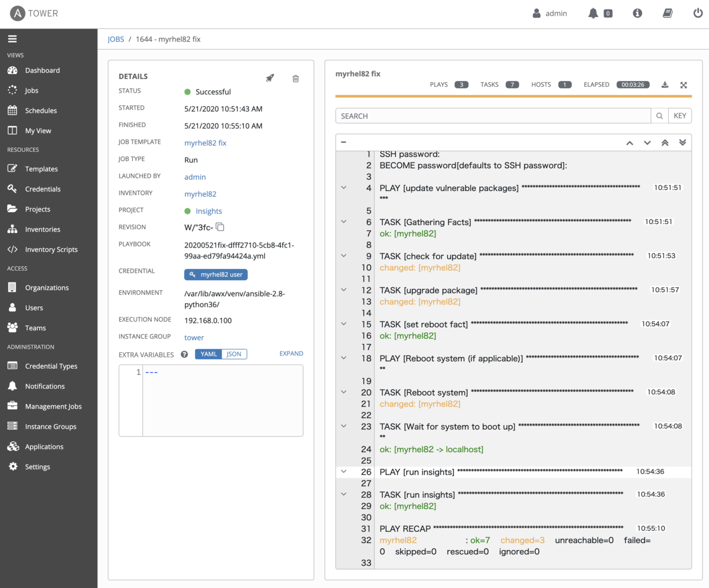The width and height of the screenshot is (709, 588).
Task: Toggle the hamburger sidebar menu
Action: (12, 39)
